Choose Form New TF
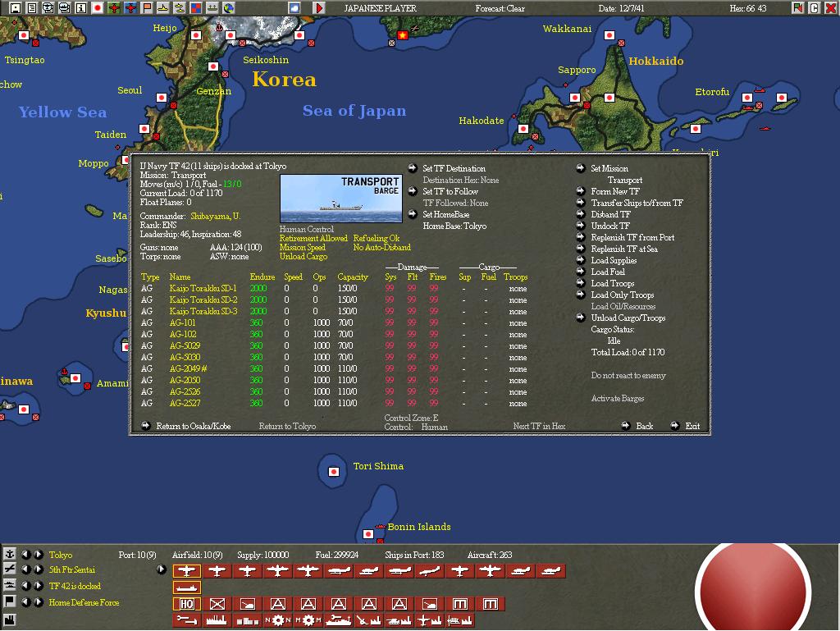The height and width of the screenshot is (631, 840). [615, 192]
